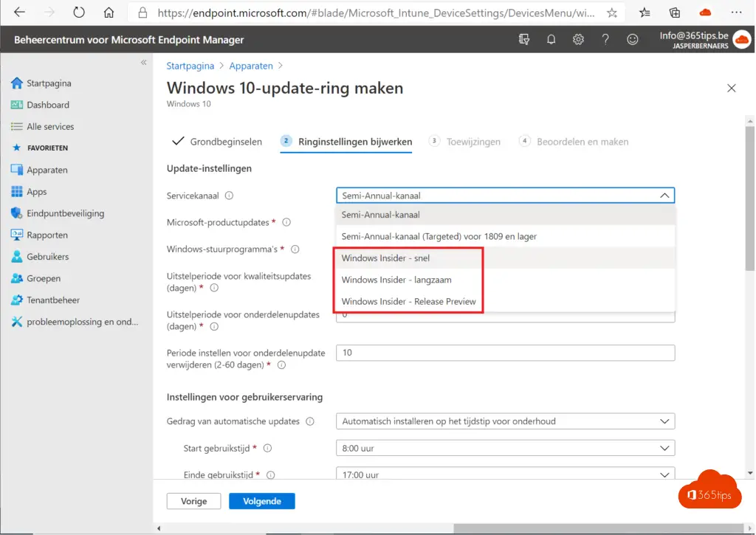Open browser collections icon
This screenshot has height=535, width=756.
pos(675,13)
